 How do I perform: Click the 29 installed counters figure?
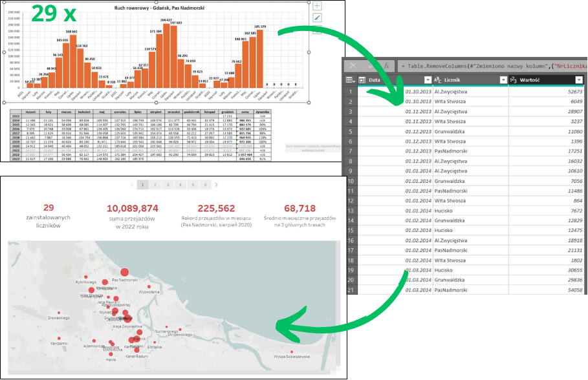[x=49, y=207]
